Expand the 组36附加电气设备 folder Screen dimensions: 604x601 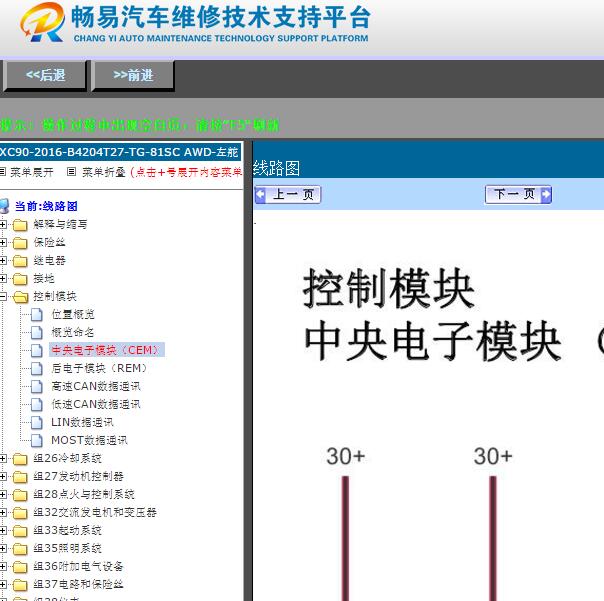[3, 566]
